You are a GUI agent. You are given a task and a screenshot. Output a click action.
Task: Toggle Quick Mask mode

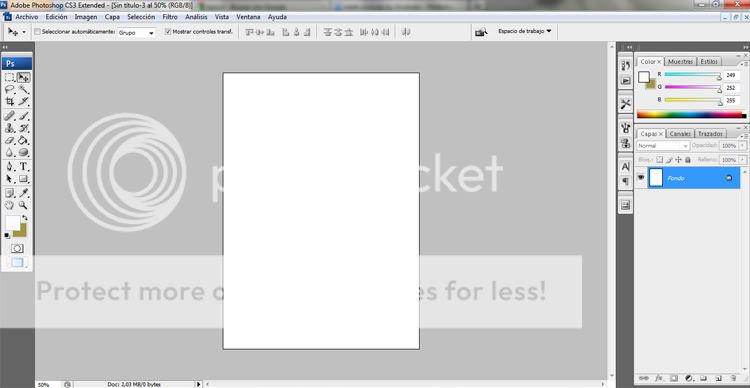[x=17, y=249]
